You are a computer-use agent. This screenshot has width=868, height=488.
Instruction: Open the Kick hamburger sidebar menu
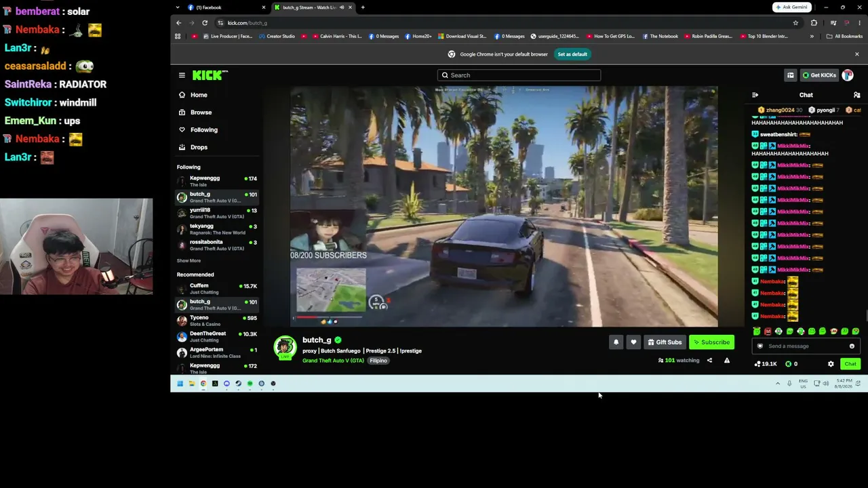click(x=182, y=75)
